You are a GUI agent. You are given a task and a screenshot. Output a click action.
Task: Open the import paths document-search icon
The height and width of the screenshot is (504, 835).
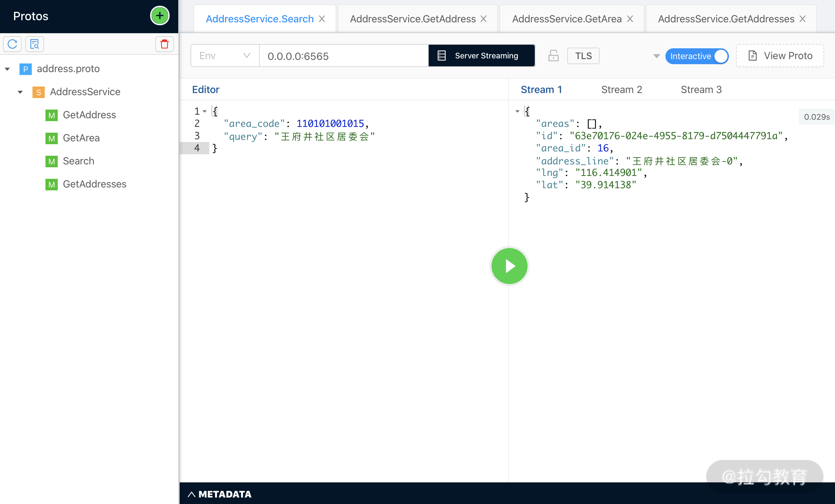click(x=35, y=44)
